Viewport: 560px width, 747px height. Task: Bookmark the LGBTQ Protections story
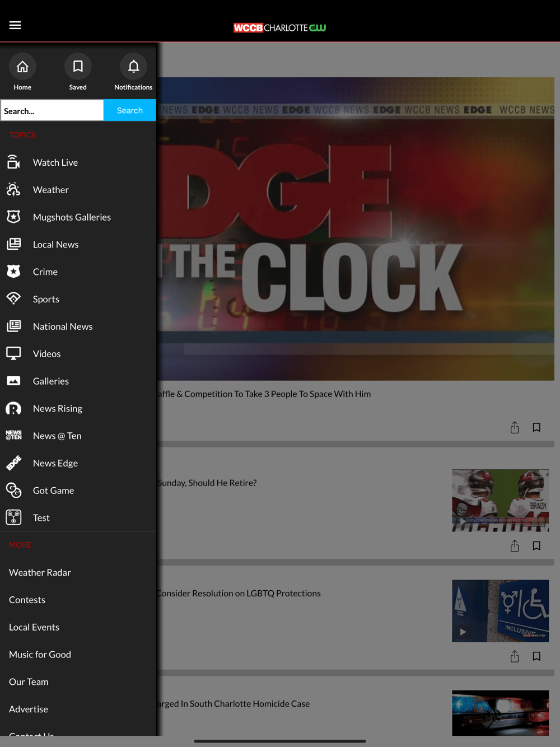pyautogui.click(x=536, y=656)
